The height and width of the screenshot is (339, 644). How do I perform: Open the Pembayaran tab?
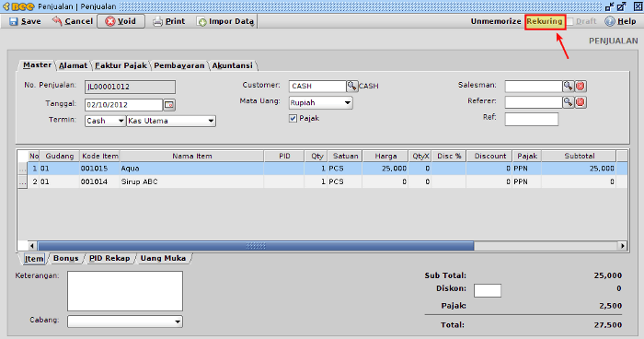point(179,65)
